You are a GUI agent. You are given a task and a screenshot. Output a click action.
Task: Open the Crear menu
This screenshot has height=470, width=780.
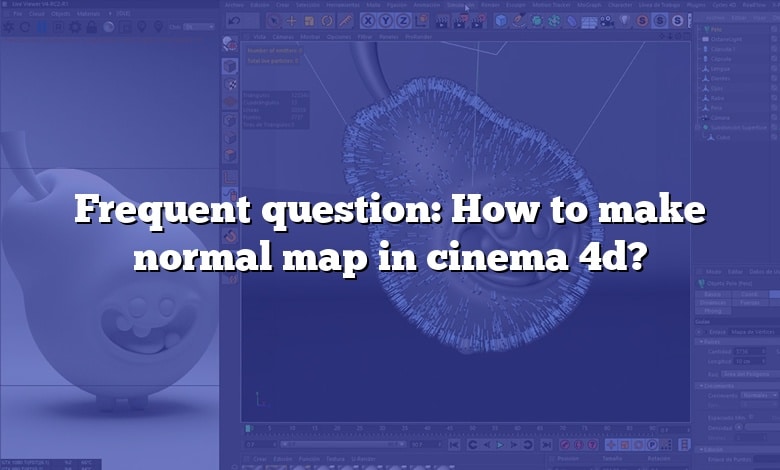[x=282, y=5]
